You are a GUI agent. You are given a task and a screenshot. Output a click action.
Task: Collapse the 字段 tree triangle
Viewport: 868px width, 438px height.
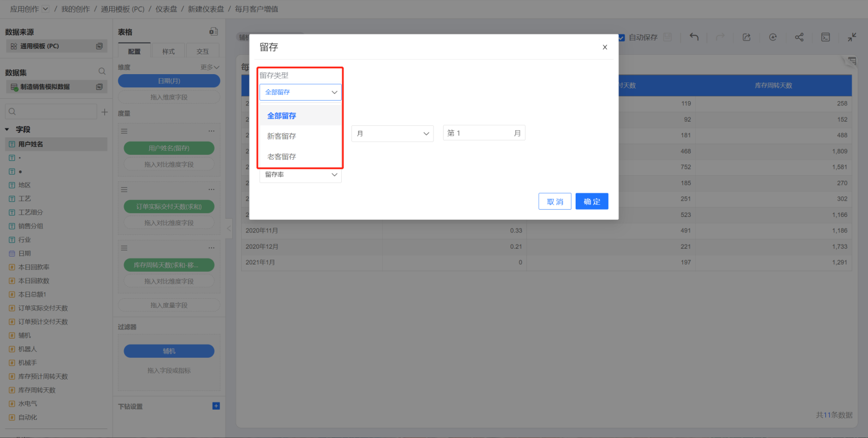click(7, 130)
